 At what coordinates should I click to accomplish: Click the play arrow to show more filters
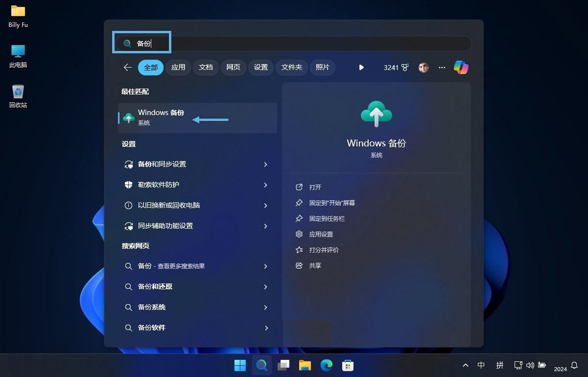point(361,68)
